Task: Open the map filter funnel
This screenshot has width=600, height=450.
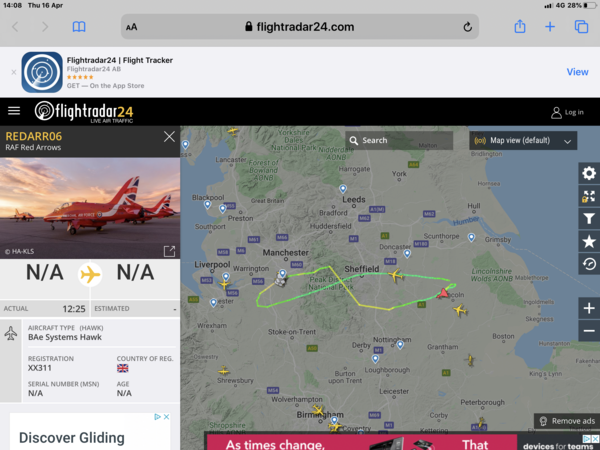Action: 589,218
